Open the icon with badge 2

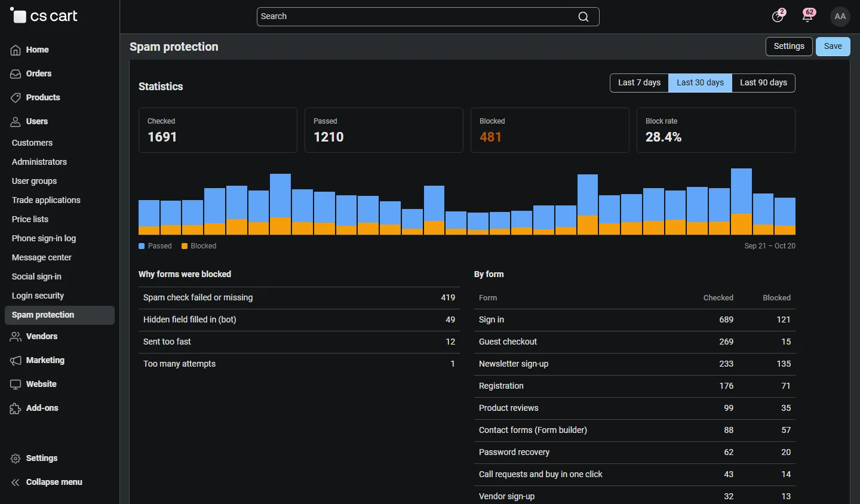[778, 17]
